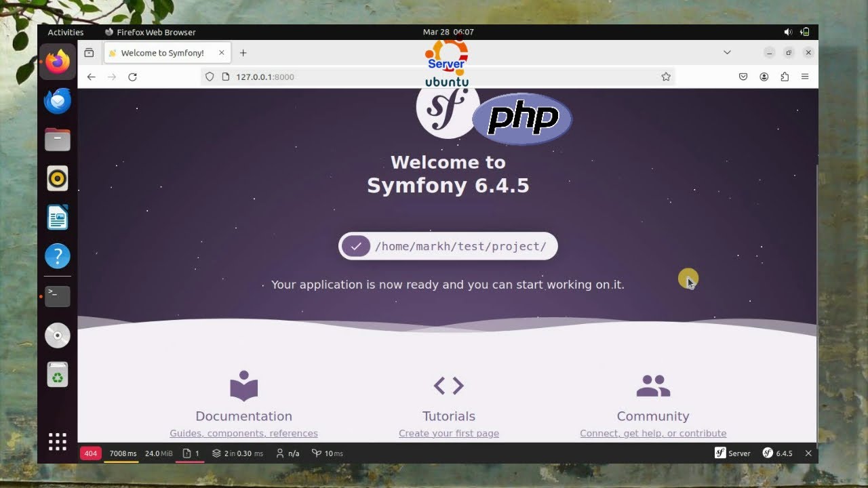Screen dimensions: 868x488
Task: Click the Documentation heading
Action: 243,416
